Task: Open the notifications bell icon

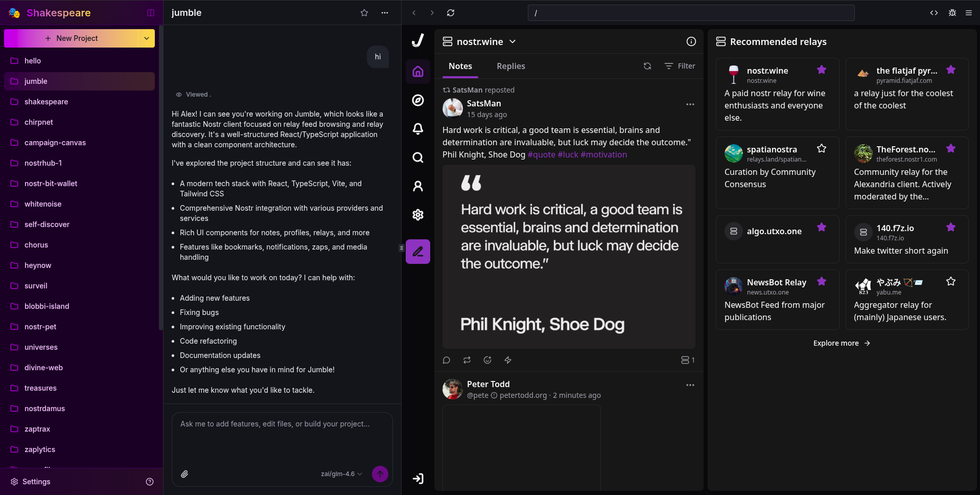Action: point(418,129)
